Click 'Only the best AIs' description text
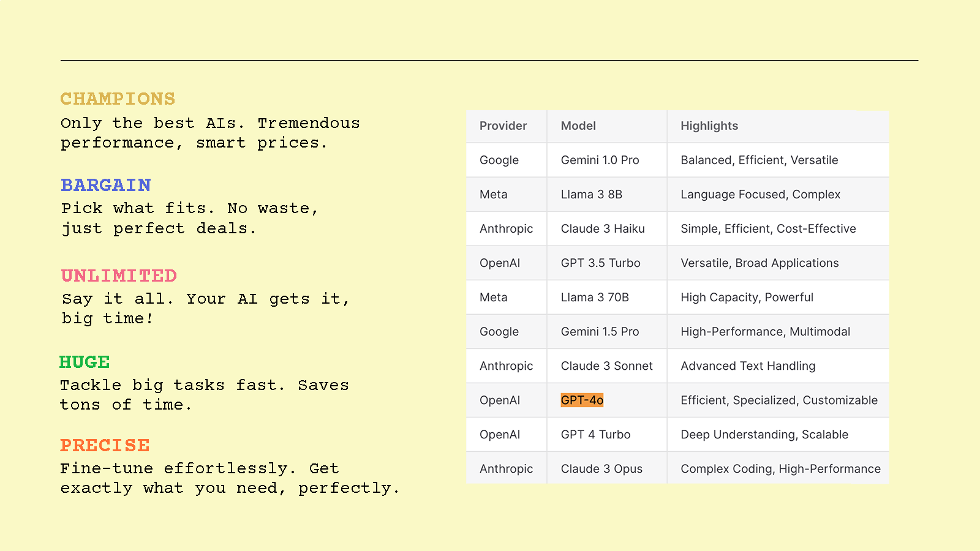 tap(210, 133)
